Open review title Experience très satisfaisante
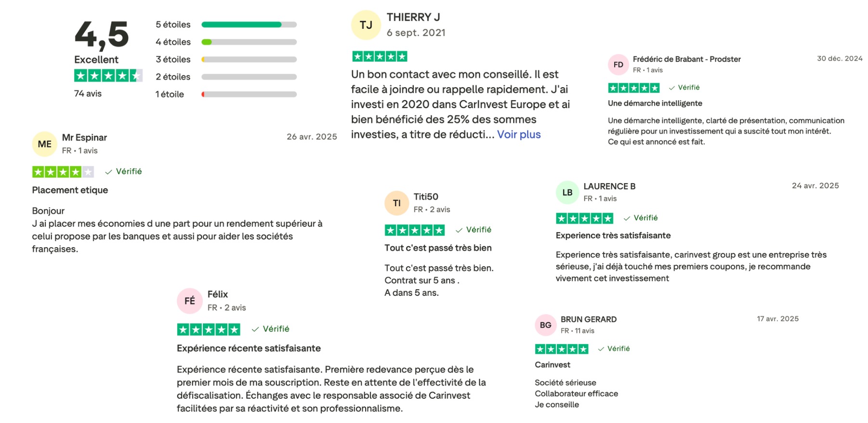This screenshot has width=868, height=423. [613, 236]
